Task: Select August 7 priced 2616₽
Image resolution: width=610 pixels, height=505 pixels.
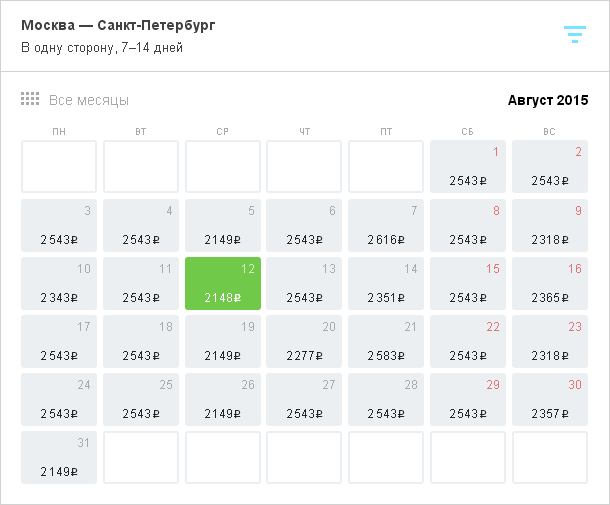Action: (386, 225)
